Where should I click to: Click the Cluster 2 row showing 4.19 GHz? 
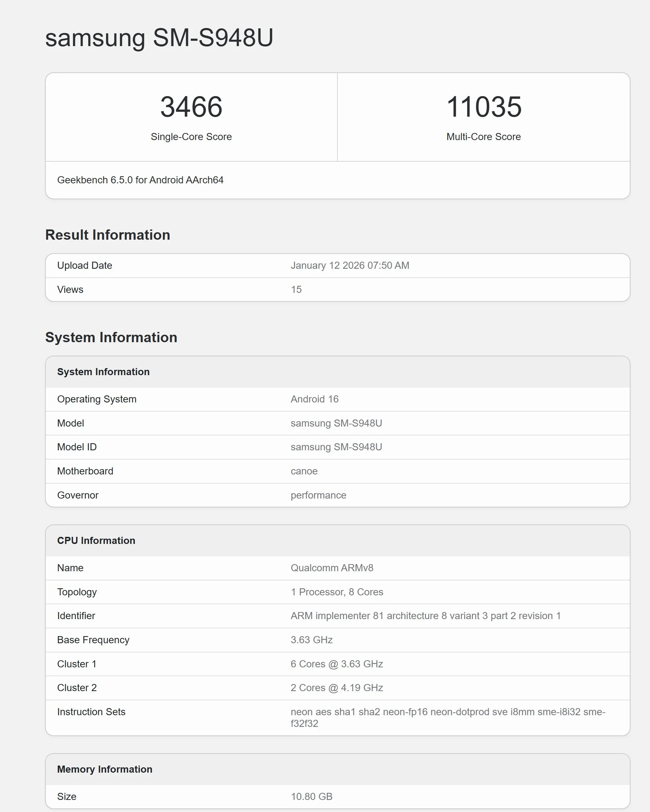(337, 688)
